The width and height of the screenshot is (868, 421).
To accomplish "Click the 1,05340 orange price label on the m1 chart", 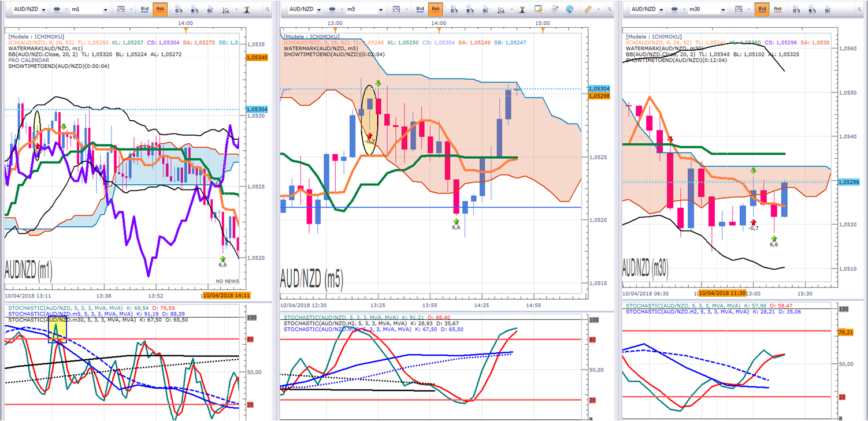I will [256, 58].
